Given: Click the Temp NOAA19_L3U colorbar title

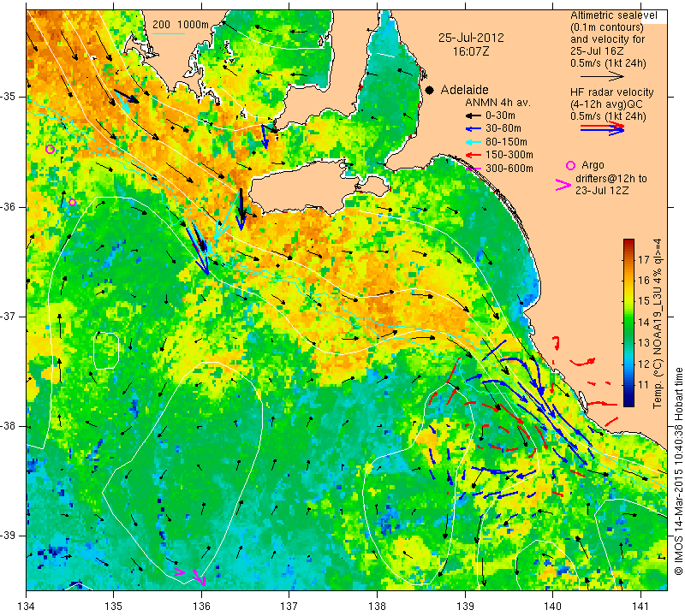Looking at the screenshot, I should (658, 323).
